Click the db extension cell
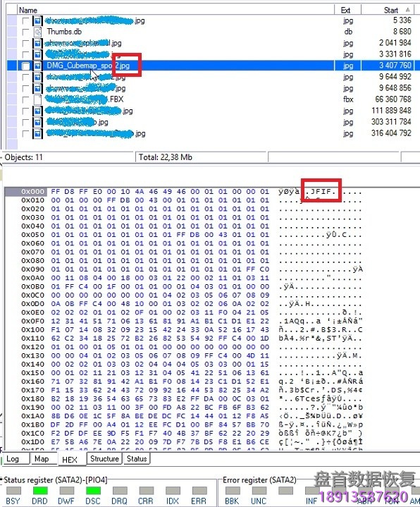The width and height of the screenshot is (420, 507). click(348, 32)
